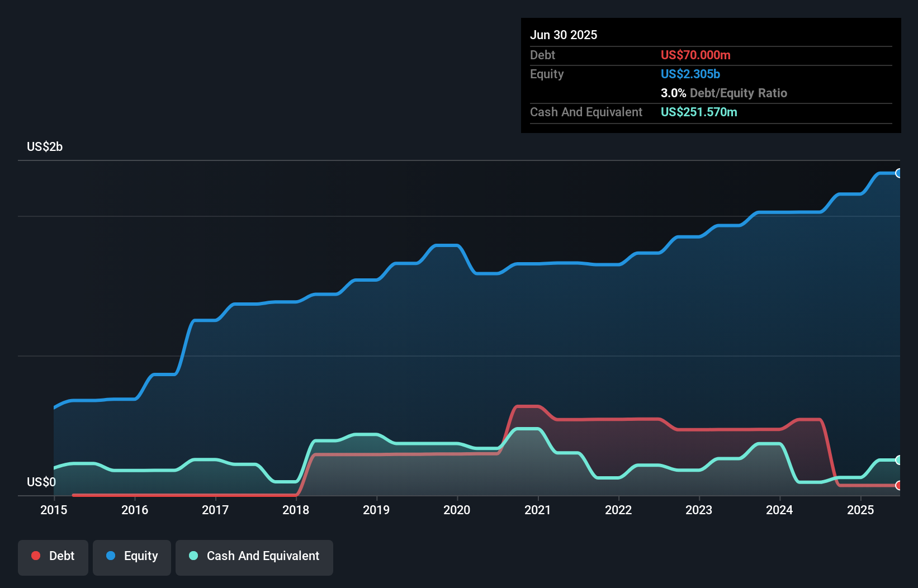Expand the Jun 30 2025 tooltip panel

(x=564, y=35)
